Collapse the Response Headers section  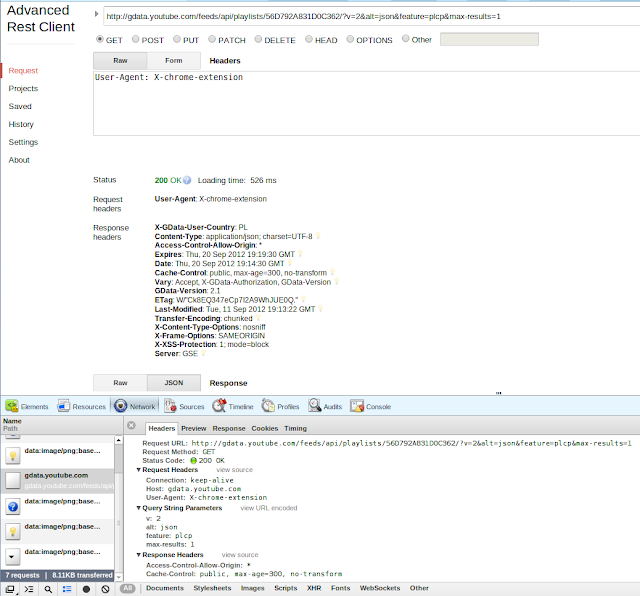139,555
